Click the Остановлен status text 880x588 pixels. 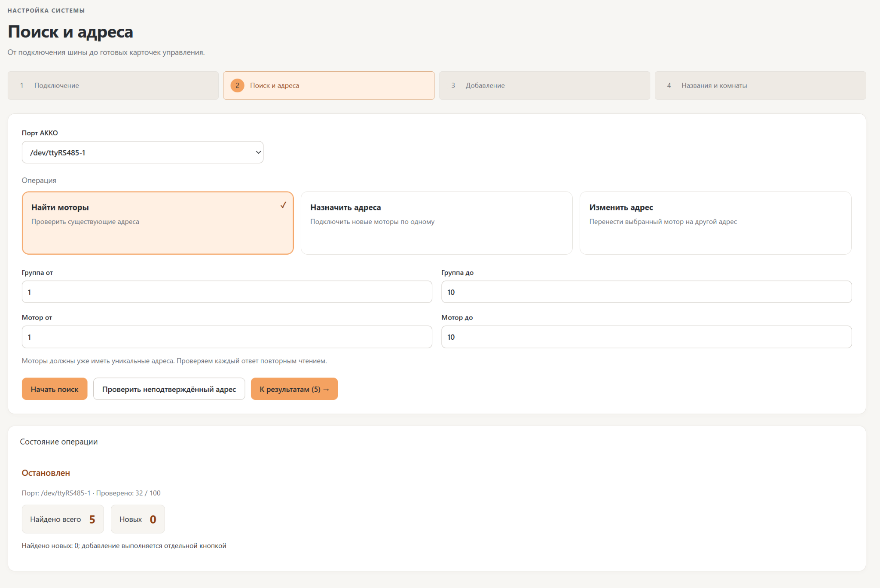46,473
